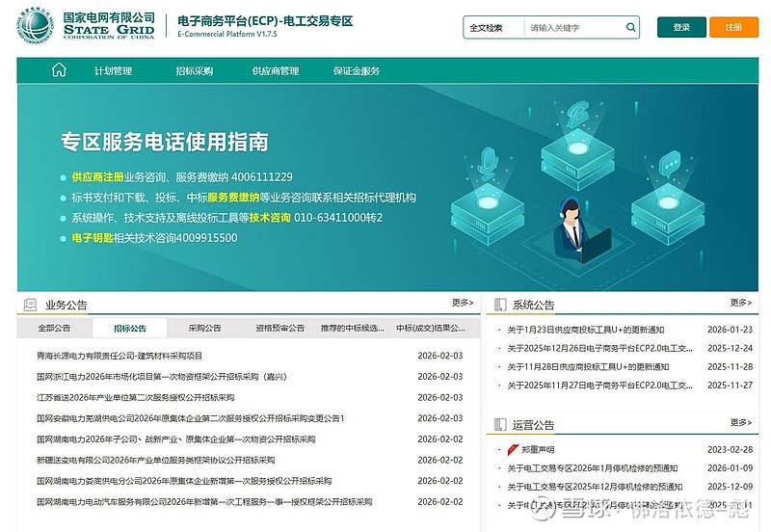Switch to the 采购公告 tab

[204, 328]
